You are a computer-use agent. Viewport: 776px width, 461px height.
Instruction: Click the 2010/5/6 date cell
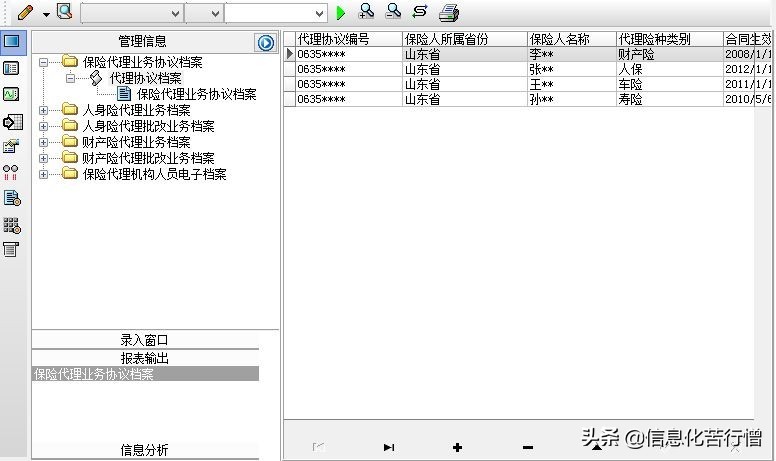(748, 99)
